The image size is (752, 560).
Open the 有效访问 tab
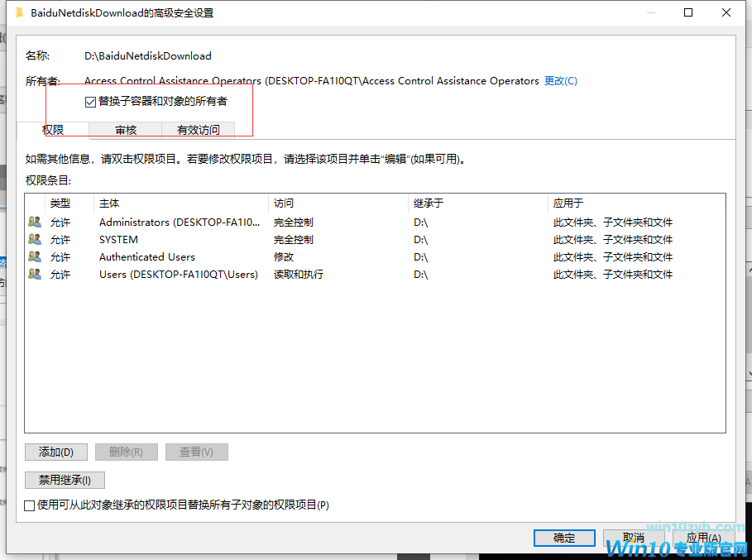pos(199,130)
